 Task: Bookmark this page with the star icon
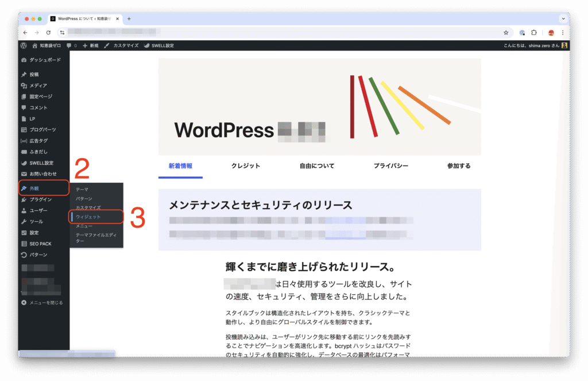506,33
